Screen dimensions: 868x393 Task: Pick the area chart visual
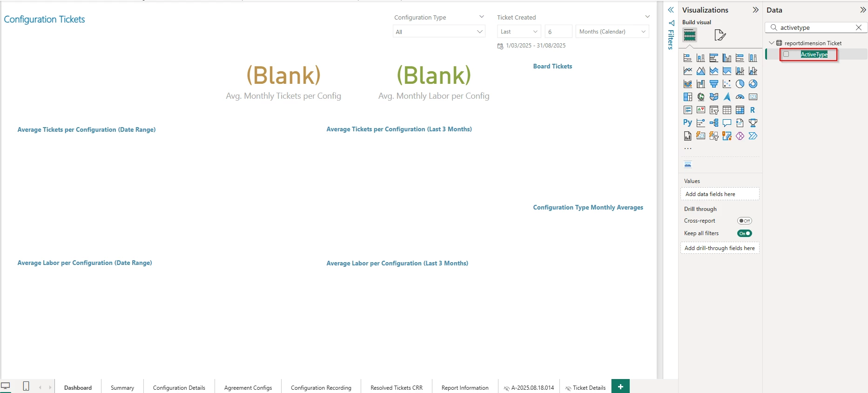(700, 71)
